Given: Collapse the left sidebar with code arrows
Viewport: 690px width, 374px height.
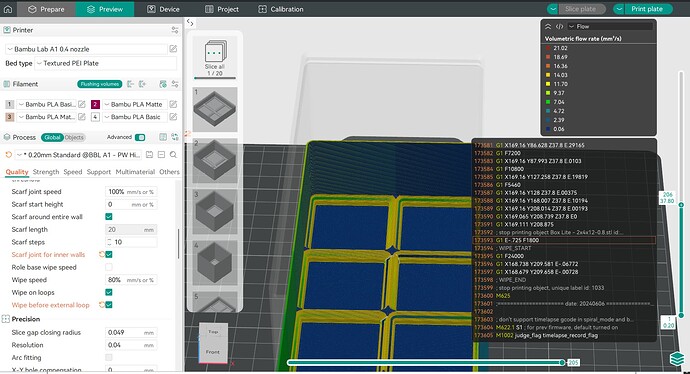Looking at the screenshot, I should pos(190,22).
